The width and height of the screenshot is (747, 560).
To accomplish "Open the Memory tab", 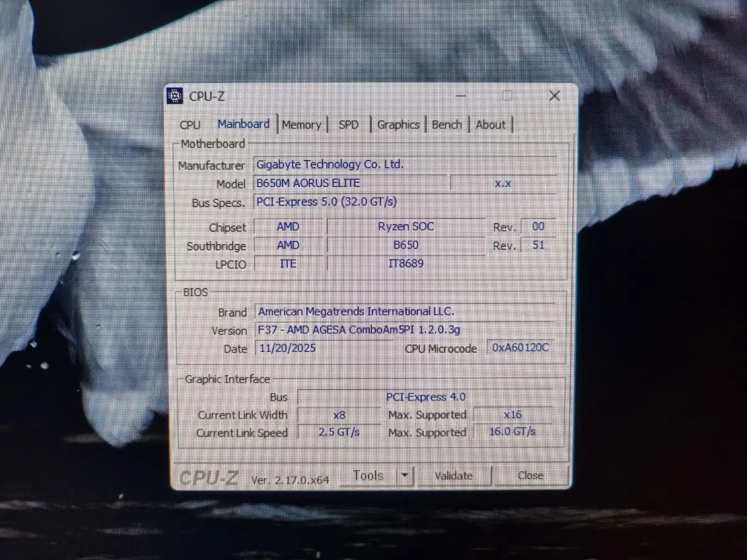I will click(x=301, y=124).
